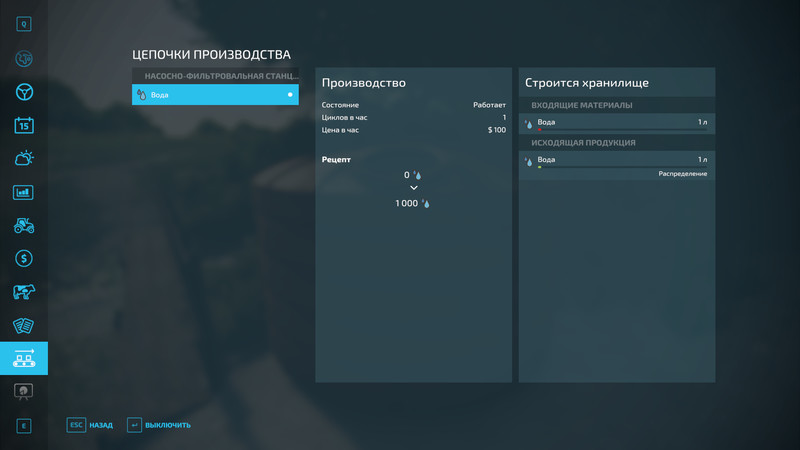
Task: Open the tutorial board sidebar page
Action: point(24,391)
